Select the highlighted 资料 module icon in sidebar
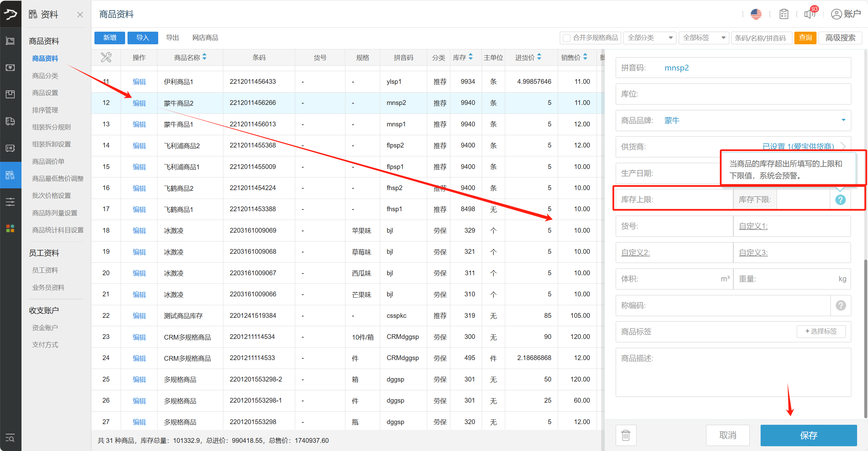The width and height of the screenshot is (868, 451). [10, 175]
